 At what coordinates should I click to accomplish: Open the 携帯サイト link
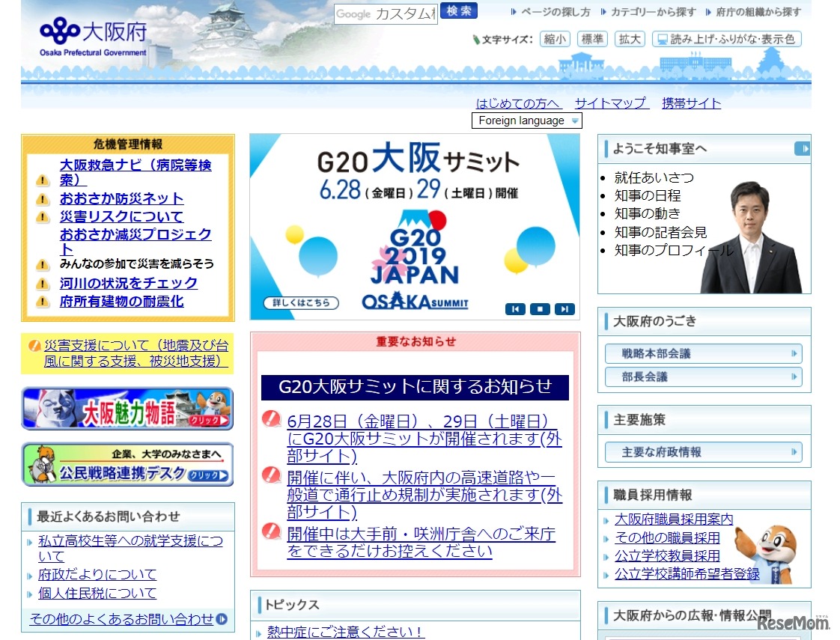point(691,103)
